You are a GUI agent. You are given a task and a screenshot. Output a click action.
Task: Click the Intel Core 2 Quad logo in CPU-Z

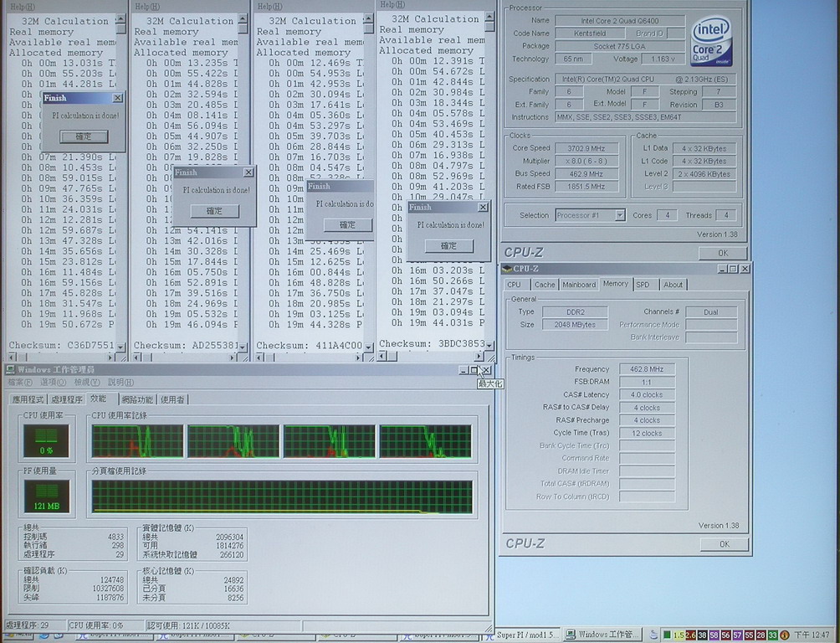click(x=711, y=42)
